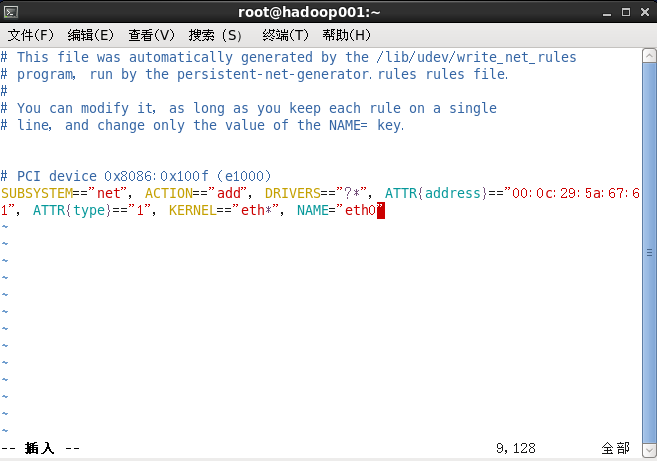Viewport: 657px width, 461px height.
Task: Click the terminal icon in title bar
Action: 11,12
